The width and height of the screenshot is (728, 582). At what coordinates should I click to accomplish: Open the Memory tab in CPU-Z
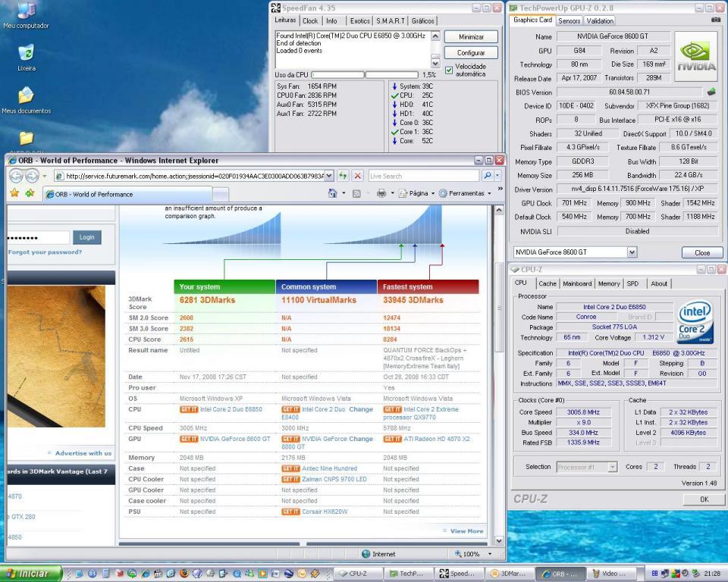[609, 283]
